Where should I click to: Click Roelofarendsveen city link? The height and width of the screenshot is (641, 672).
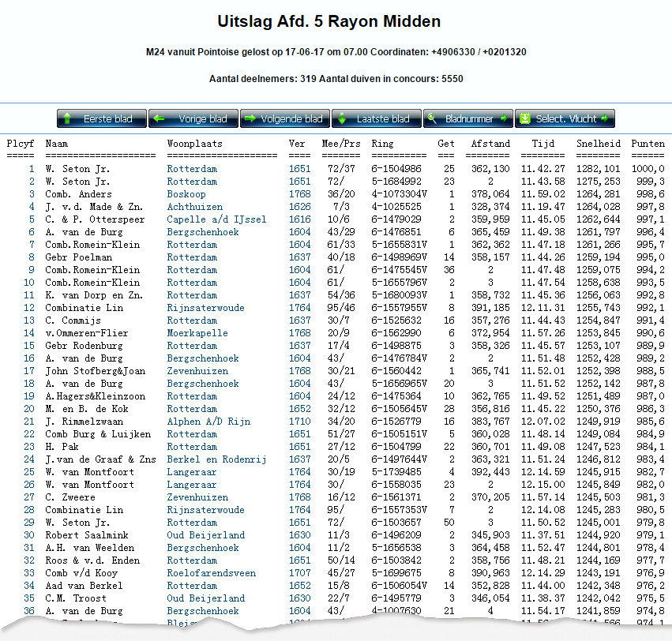[x=212, y=573]
